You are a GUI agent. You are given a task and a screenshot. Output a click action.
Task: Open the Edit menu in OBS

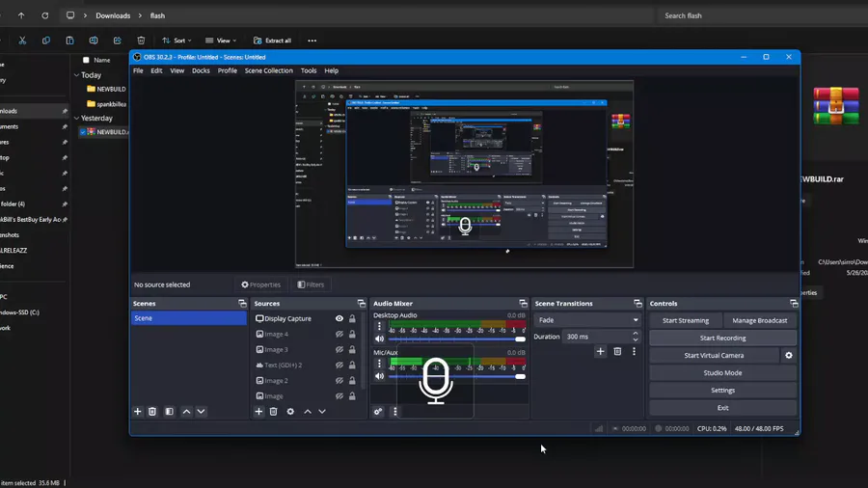[x=156, y=70]
